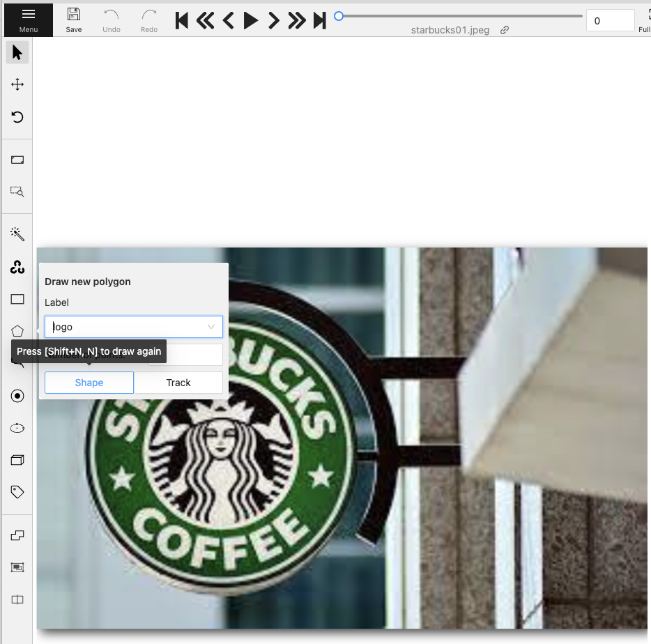Image resolution: width=651 pixels, height=644 pixels.
Task: Select the region of interest zoom tool
Action: tap(17, 192)
